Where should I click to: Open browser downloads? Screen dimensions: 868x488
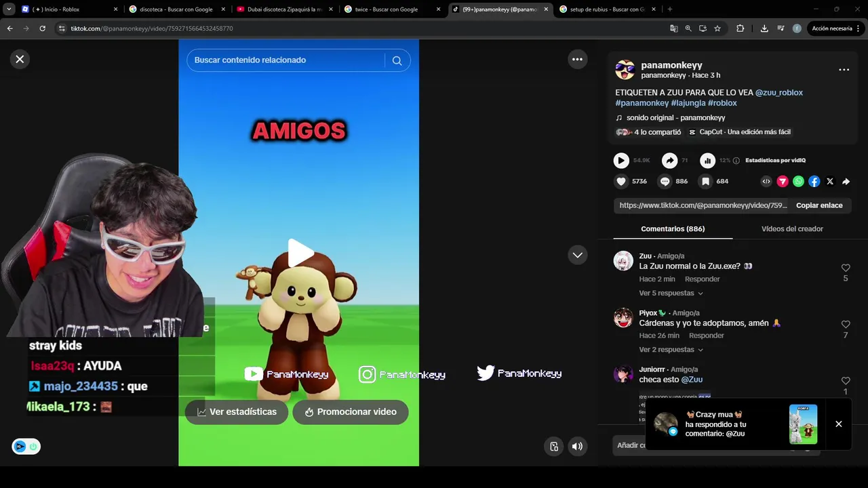(x=764, y=28)
